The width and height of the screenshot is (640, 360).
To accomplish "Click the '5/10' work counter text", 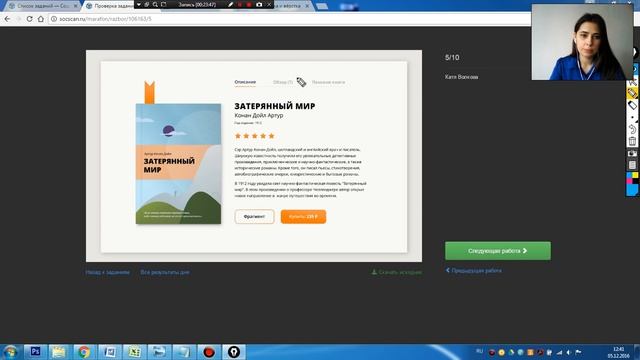I will 452,58.
